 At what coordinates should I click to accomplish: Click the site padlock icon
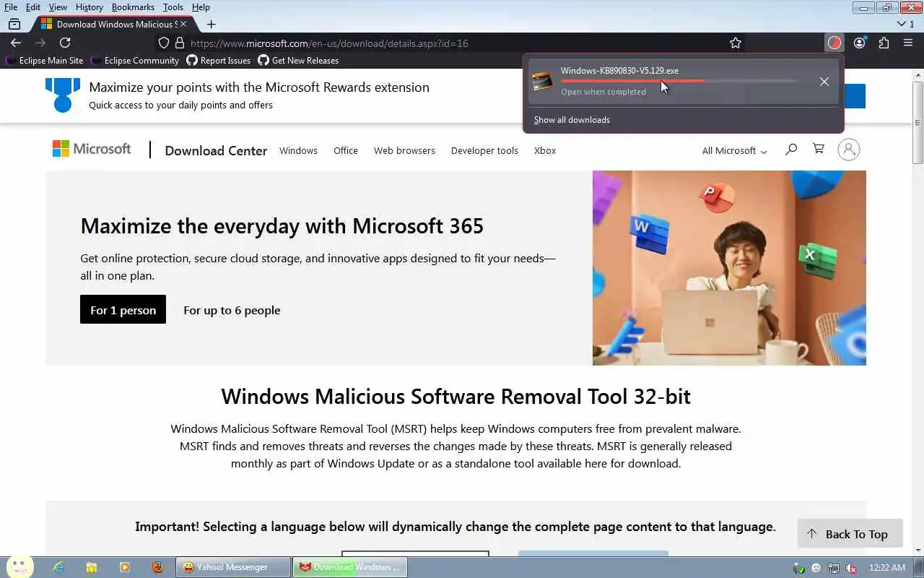(180, 43)
